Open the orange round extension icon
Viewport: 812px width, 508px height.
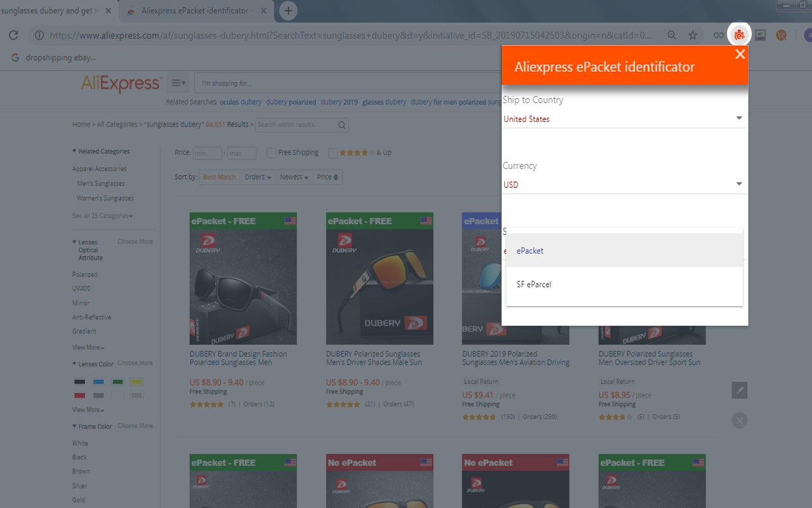(782, 36)
